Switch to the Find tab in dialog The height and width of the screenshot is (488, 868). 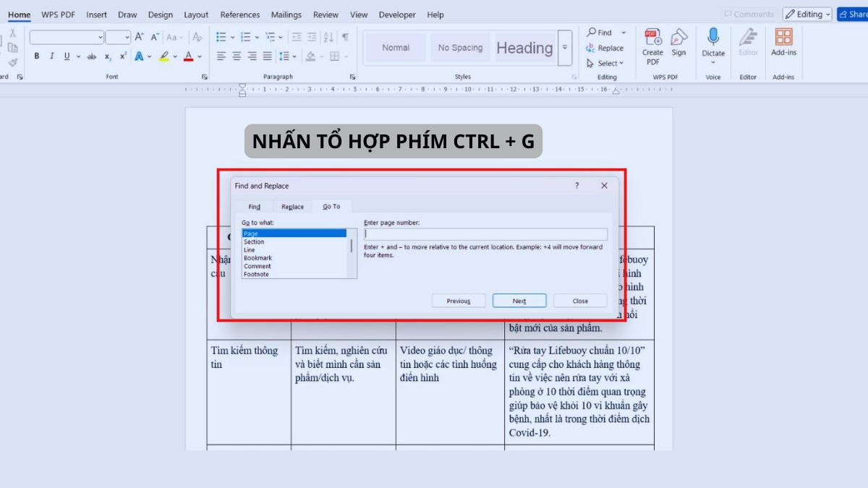pyautogui.click(x=255, y=207)
